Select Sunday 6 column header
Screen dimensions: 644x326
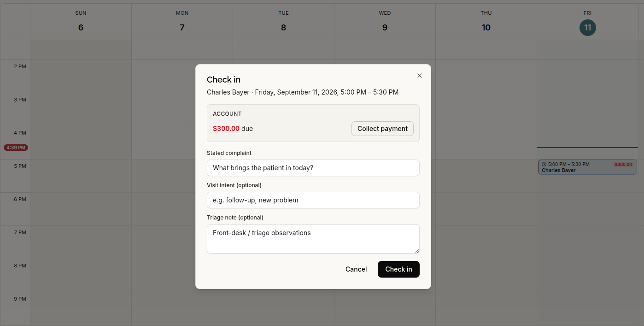click(x=81, y=22)
